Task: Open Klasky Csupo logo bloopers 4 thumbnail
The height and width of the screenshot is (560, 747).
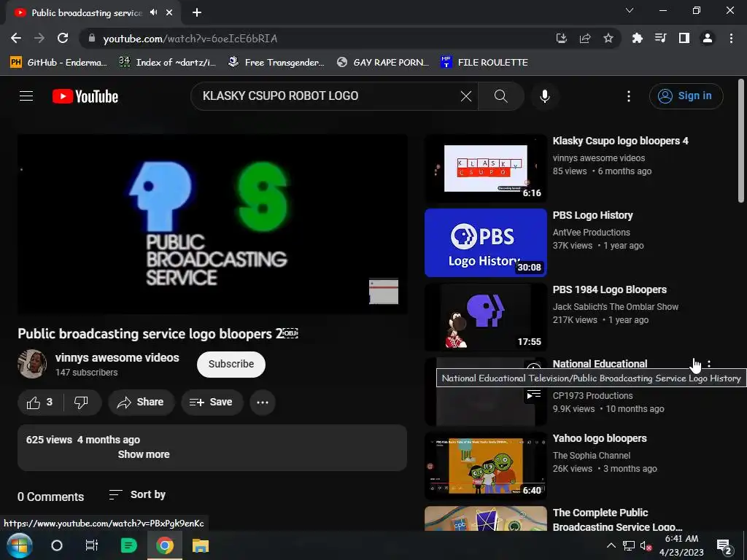Action: point(485,168)
